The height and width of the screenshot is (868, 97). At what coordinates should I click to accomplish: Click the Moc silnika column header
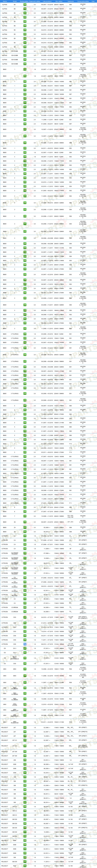[59, 1]
